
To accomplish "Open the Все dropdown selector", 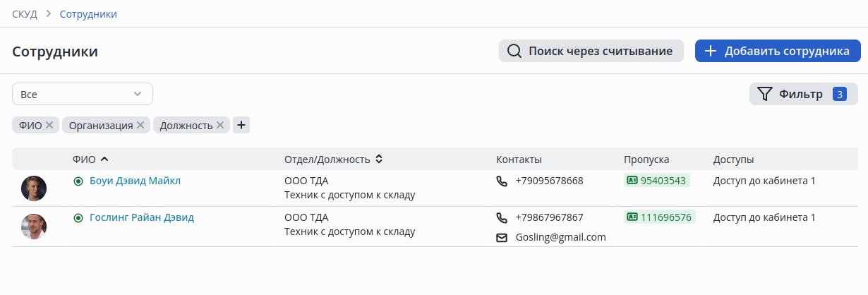I will 83,94.
